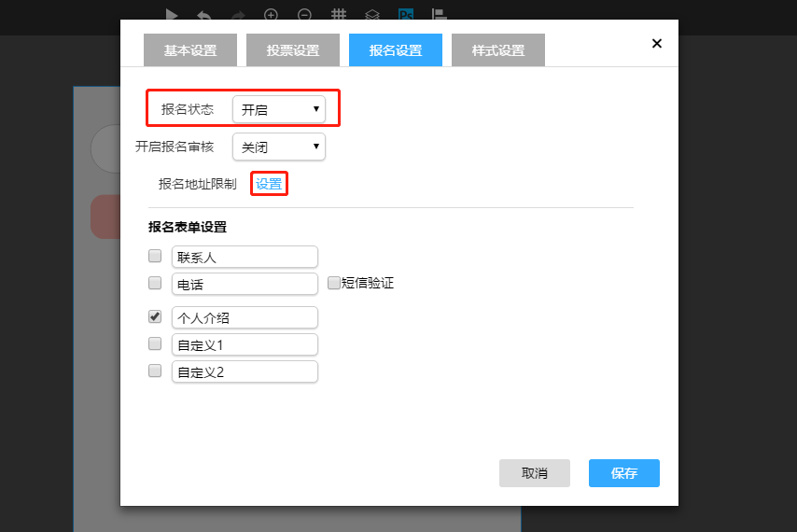Uncheck the 个人介绍 checkbox
This screenshot has width=797, height=532.
tap(155, 316)
